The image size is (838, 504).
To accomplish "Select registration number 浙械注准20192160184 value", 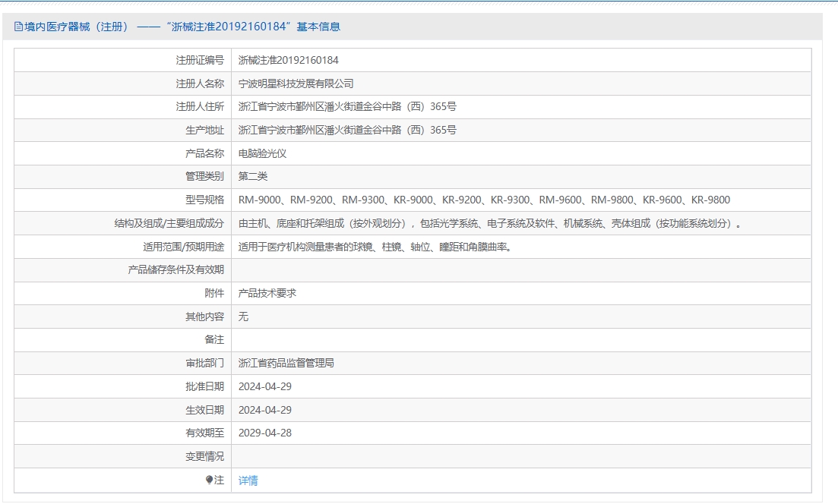I will tap(289, 60).
